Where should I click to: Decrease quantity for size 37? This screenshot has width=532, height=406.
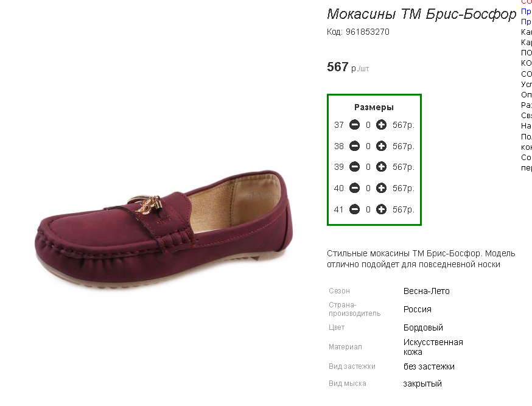[x=354, y=125]
